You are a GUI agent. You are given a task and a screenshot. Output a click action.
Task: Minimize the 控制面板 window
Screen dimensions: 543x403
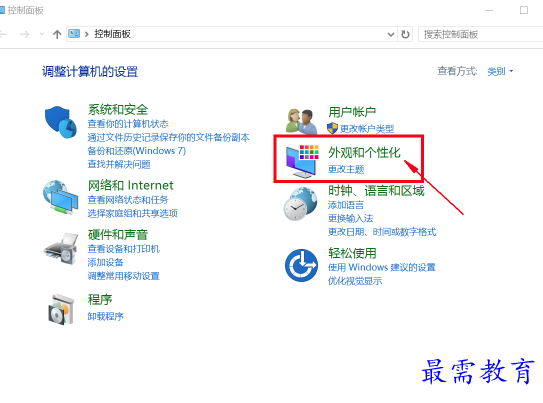(489, 10)
